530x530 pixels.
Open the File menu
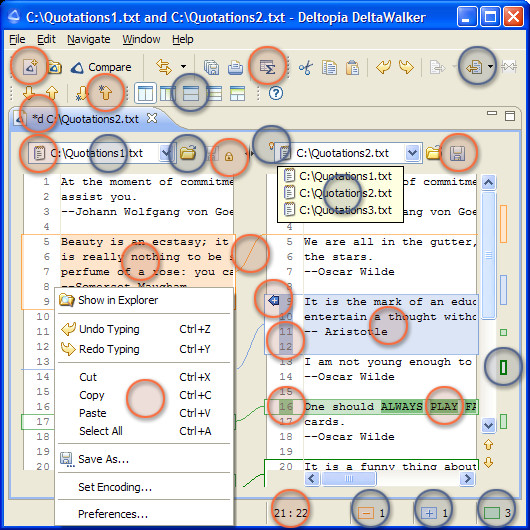click(x=17, y=39)
